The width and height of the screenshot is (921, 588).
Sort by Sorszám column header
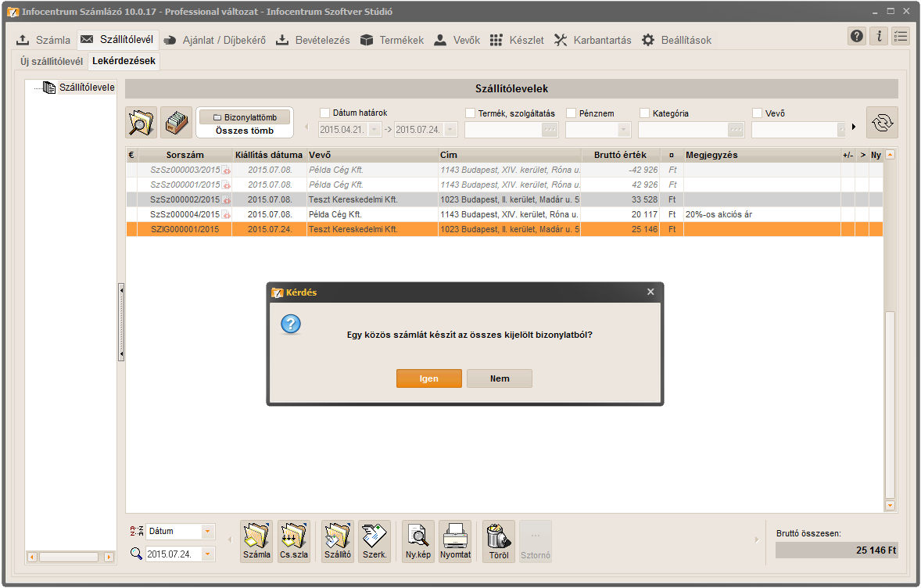pos(185,155)
